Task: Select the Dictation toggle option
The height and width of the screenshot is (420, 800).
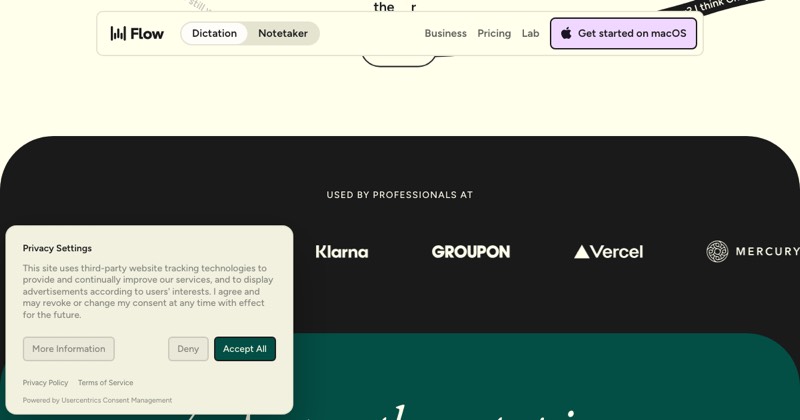Action: [x=214, y=34]
